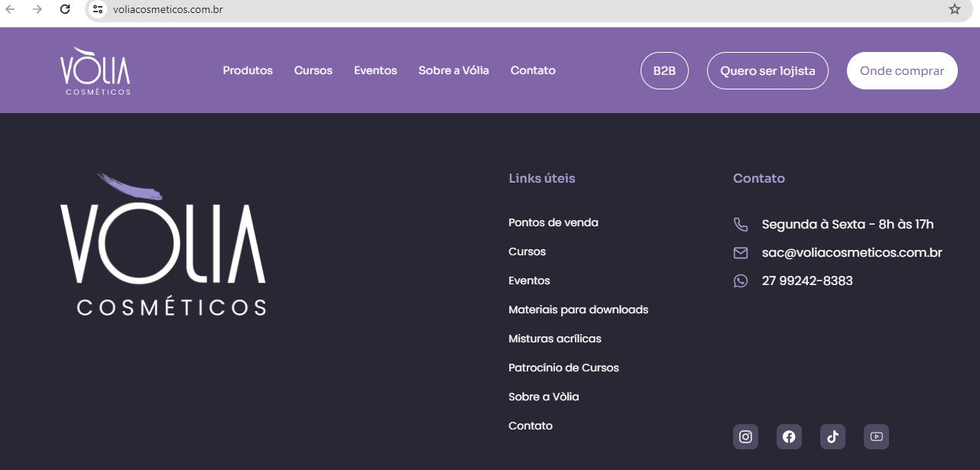Open Contato in the header navigation
This screenshot has width=980, height=470.
tap(533, 70)
